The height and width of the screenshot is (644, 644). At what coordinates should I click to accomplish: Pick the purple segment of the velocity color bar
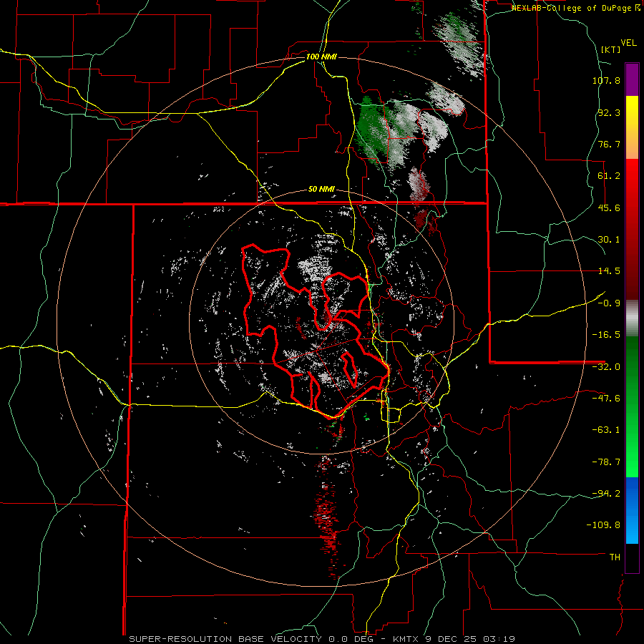point(632,79)
